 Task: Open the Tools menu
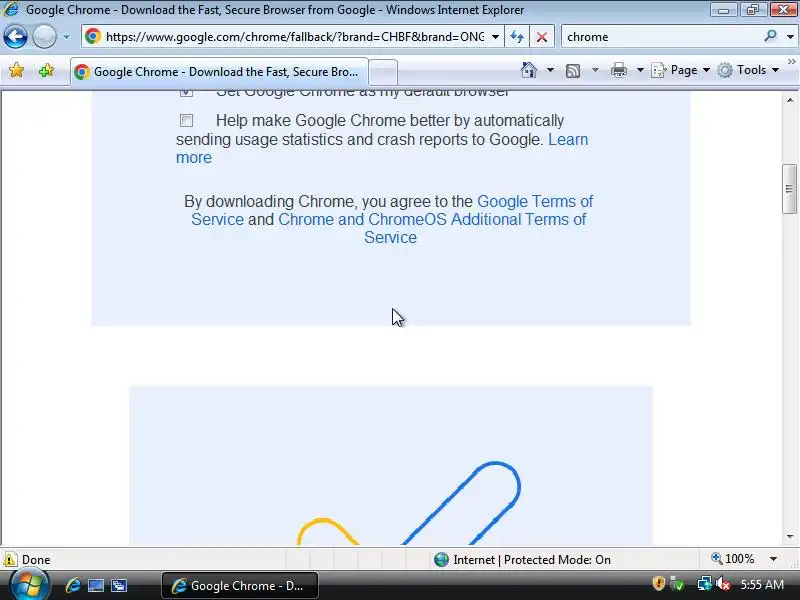[748, 70]
